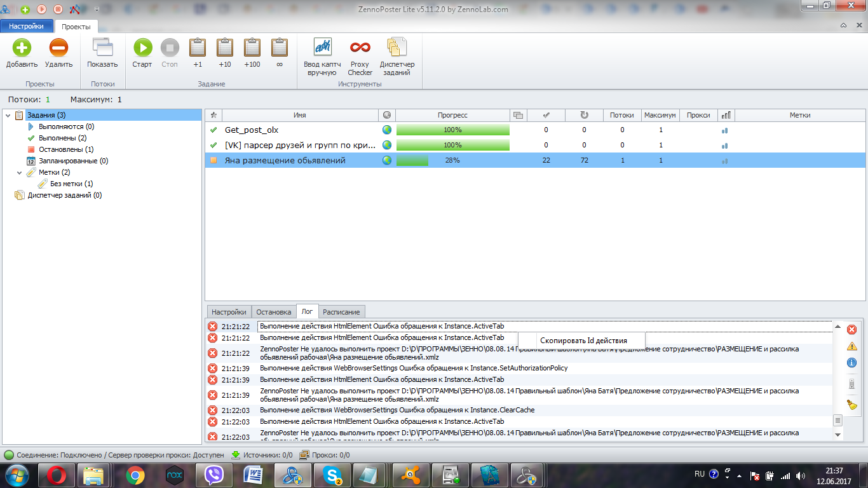Open Google Chrome from the taskbar
The image size is (868, 488).
click(135, 475)
